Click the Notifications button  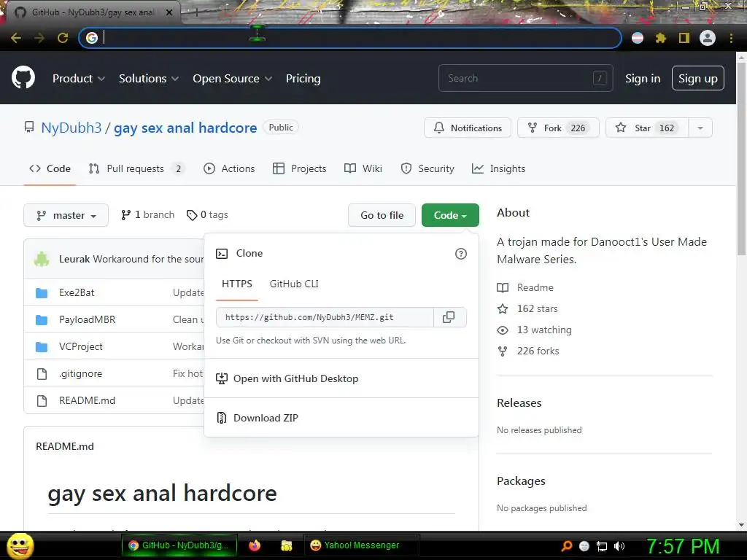point(468,128)
